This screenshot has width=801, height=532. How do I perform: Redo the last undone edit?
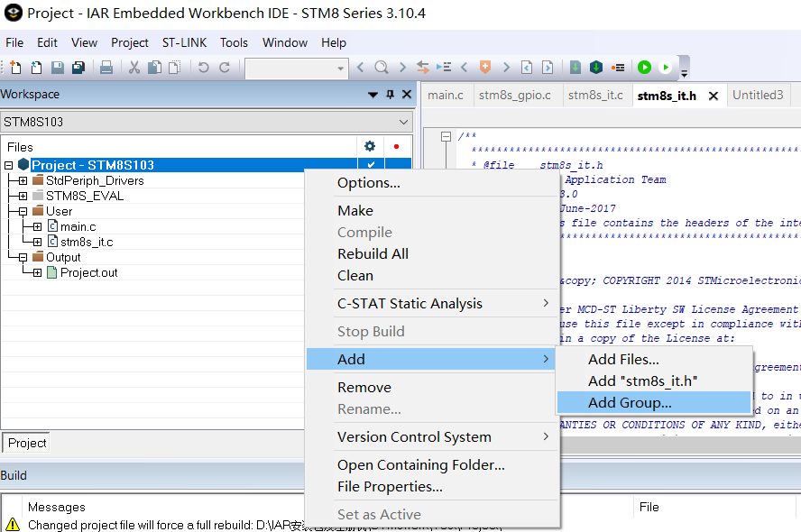coord(225,68)
